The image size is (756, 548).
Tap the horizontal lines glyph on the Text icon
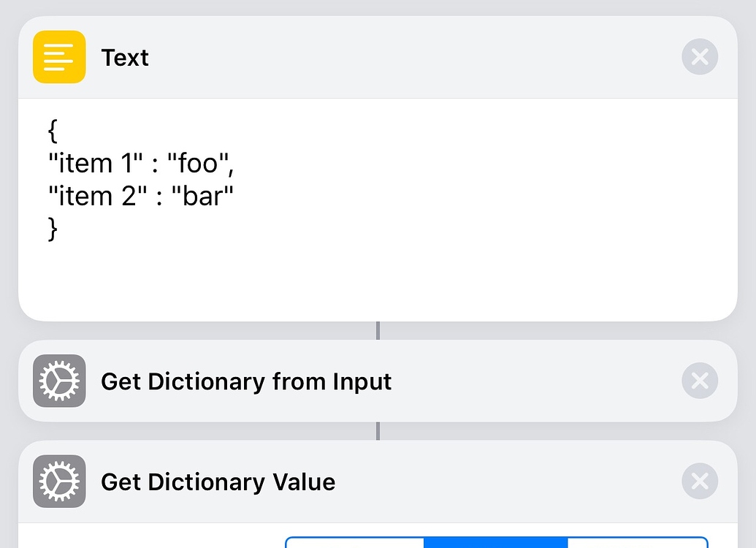(x=59, y=56)
